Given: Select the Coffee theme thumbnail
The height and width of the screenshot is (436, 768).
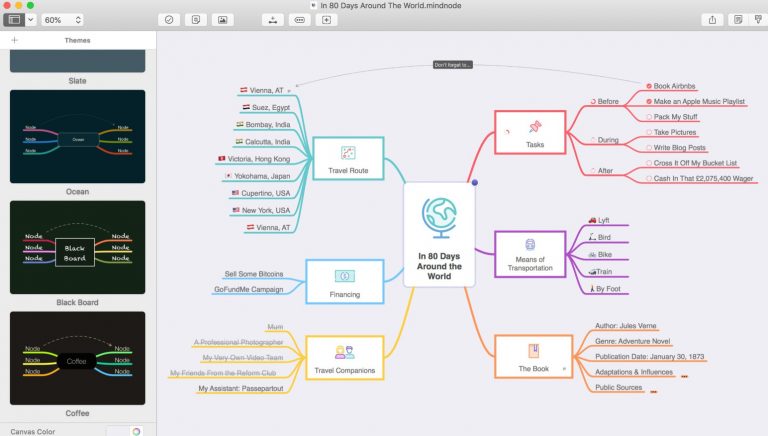Looking at the screenshot, I should tap(77, 358).
